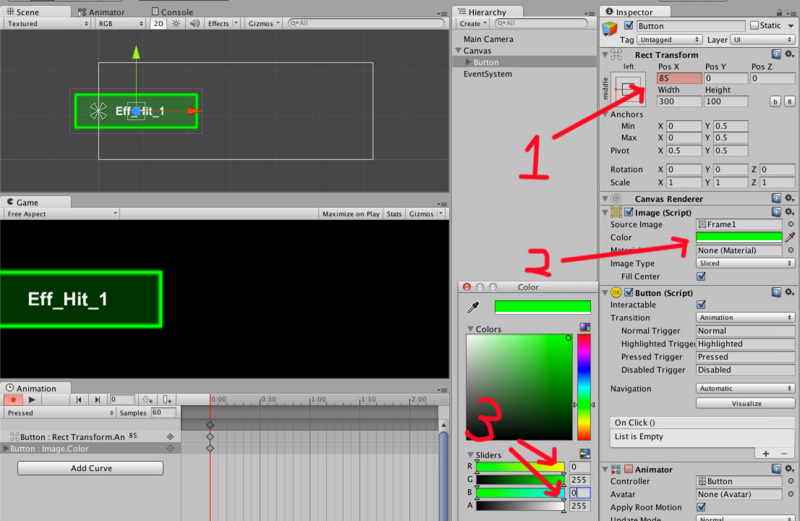Open the Textured draw mode dropdown
800x521 pixels.
[x=47, y=23]
